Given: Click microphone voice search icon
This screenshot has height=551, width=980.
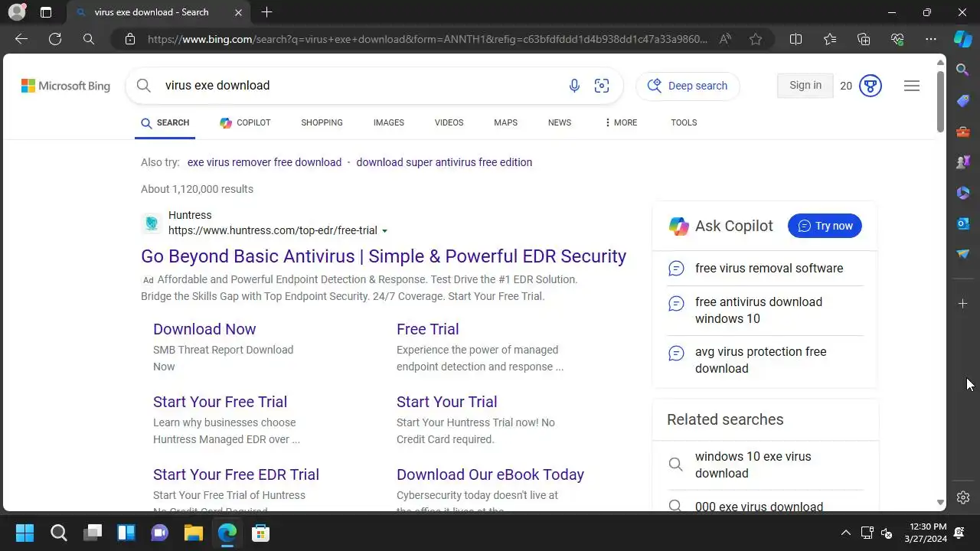Looking at the screenshot, I should [574, 86].
